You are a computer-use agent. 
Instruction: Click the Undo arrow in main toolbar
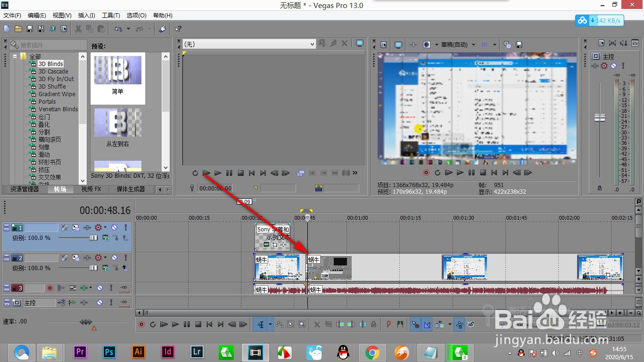tap(117, 29)
